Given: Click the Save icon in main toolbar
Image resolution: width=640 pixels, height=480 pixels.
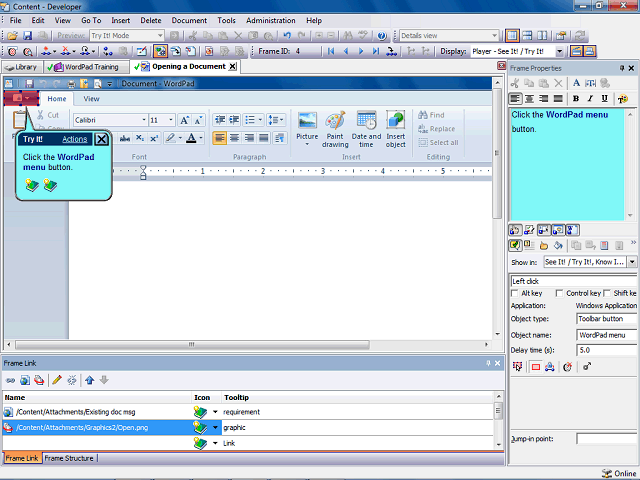Looking at the screenshot, I should tap(27, 36).
